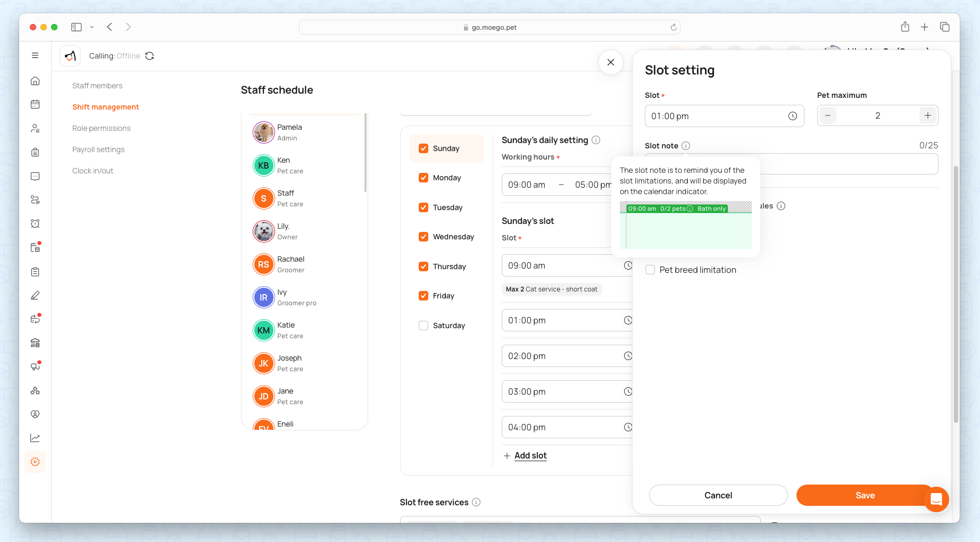
Task: Click the refresh icon next to Calling status
Action: pyautogui.click(x=150, y=56)
